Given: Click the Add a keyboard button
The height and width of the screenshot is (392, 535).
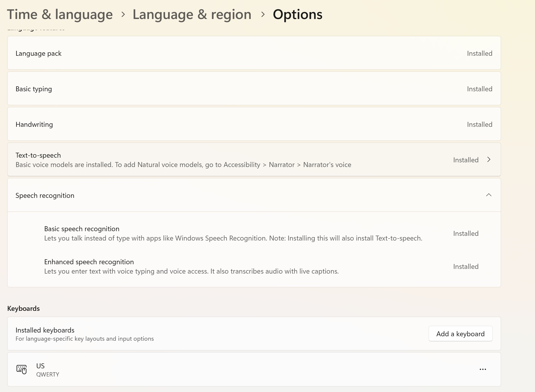Looking at the screenshot, I should coord(460,334).
